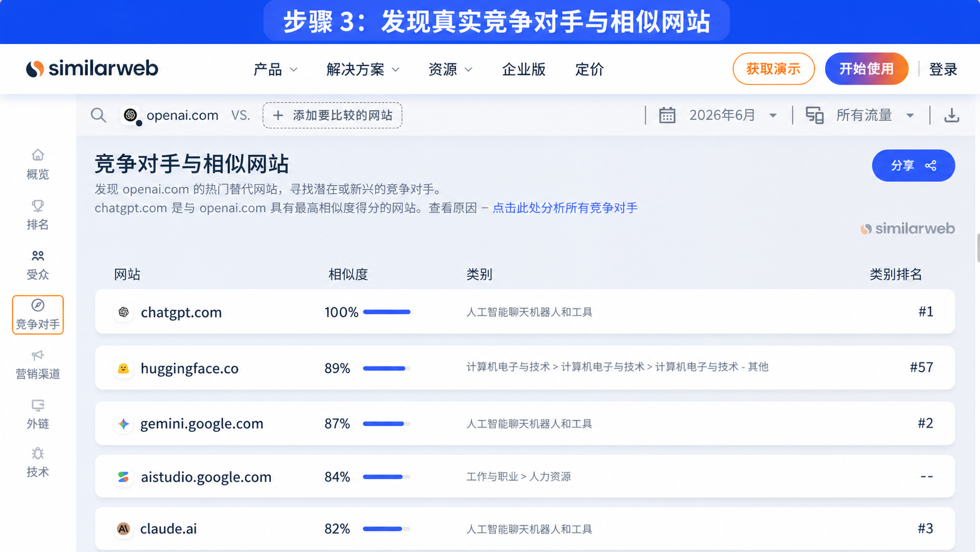980x552 pixels.
Task: Click huggingface.co 计算机电子与技术 category text
Action: tap(617, 367)
